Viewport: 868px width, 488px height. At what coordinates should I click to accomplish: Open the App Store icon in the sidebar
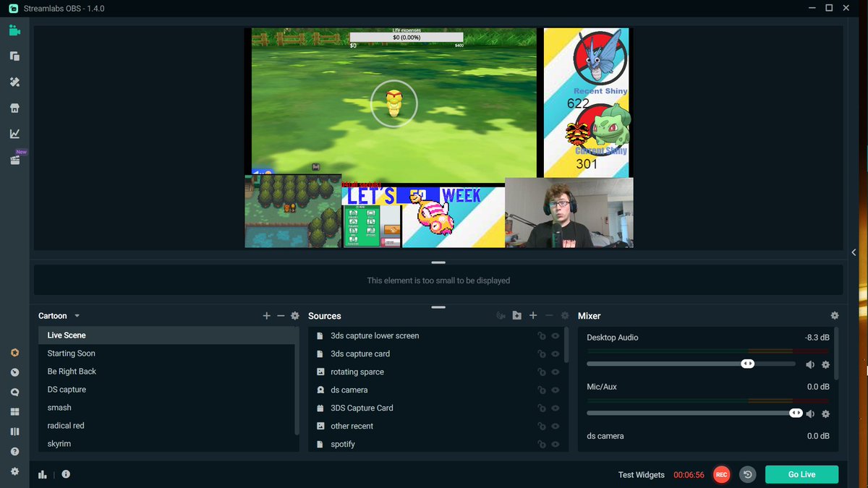(x=14, y=108)
